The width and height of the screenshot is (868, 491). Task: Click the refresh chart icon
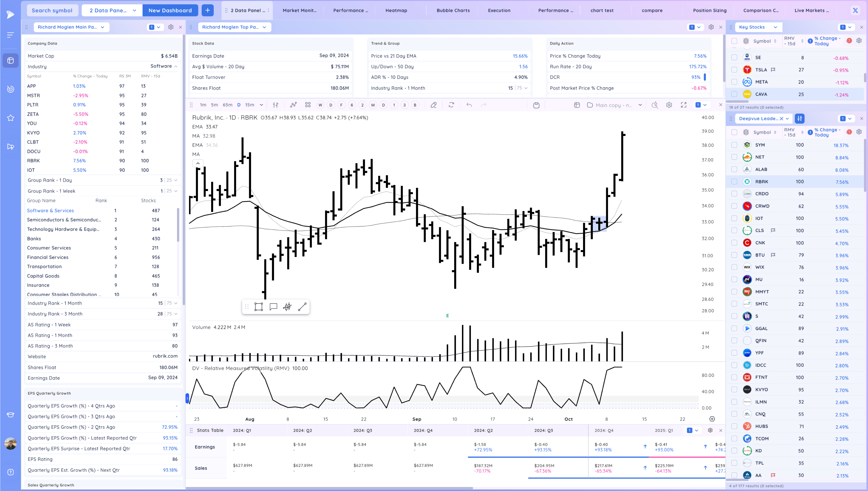tap(451, 105)
